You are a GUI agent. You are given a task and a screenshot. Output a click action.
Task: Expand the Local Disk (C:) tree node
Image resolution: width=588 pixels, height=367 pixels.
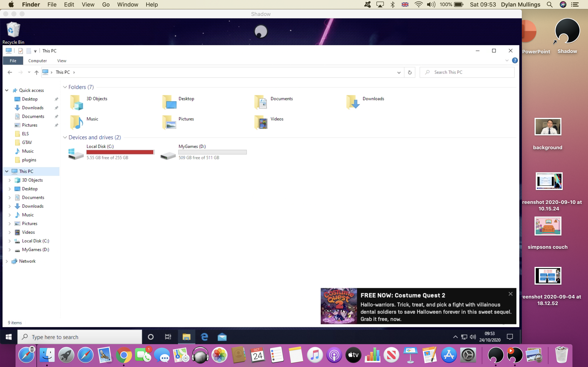click(10, 241)
